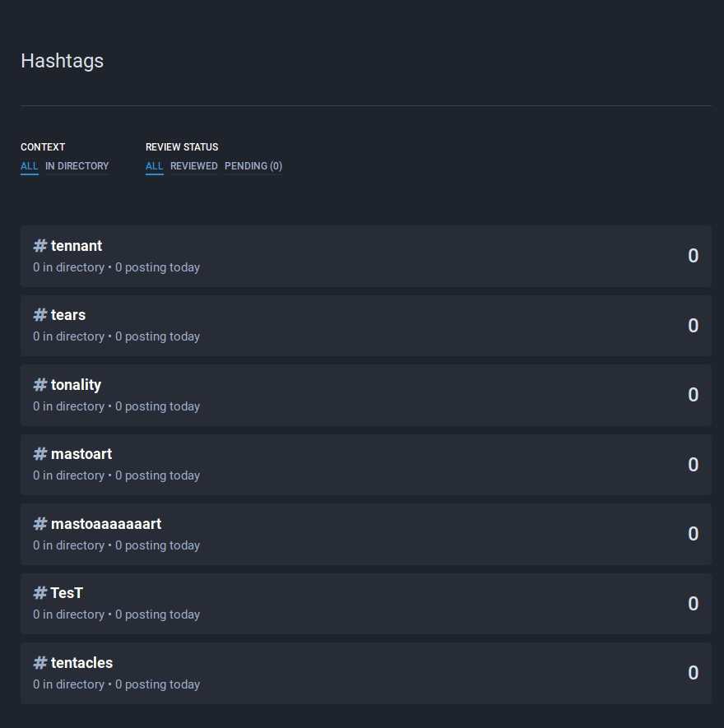The width and height of the screenshot is (724, 728).
Task: Filter hashtags by IN DIRECTORY
Action: pos(77,166)
